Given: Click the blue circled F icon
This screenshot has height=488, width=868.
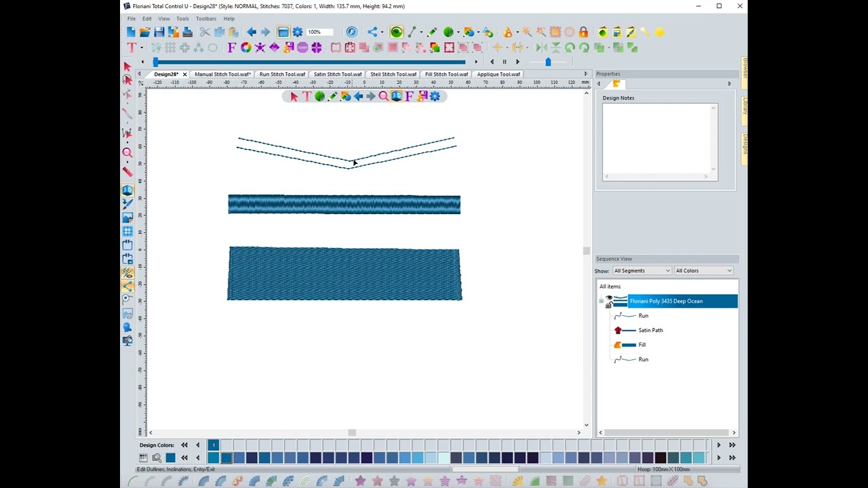Looking at the screenshot, I should [351, 32].
